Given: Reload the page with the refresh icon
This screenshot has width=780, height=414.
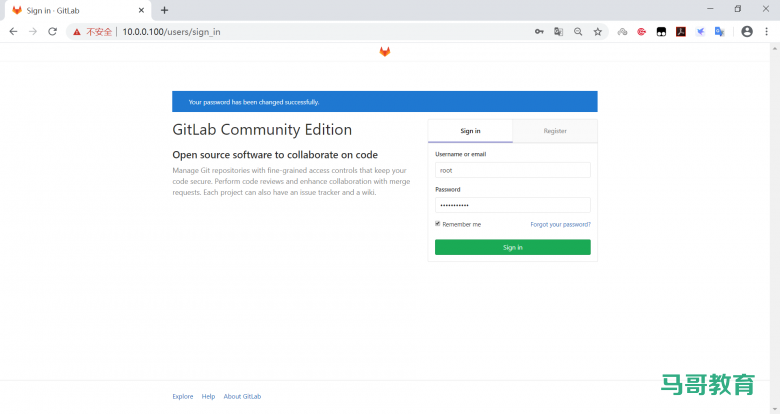Looking at the screenshot, I should [52, 31].
